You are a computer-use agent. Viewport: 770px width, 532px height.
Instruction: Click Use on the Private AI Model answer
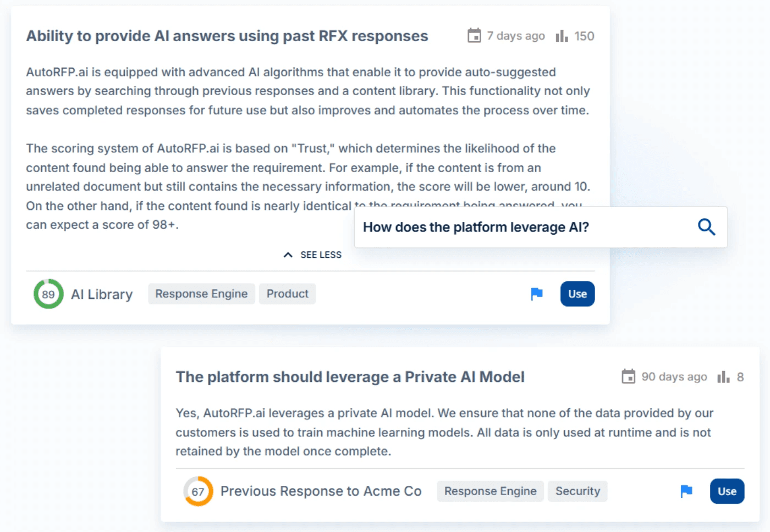click(x=727, y=491)
